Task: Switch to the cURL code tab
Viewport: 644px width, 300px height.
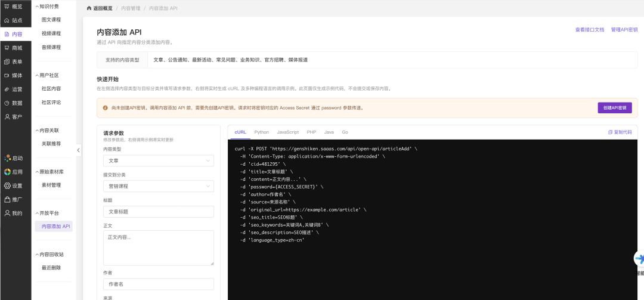Action: 240,132
